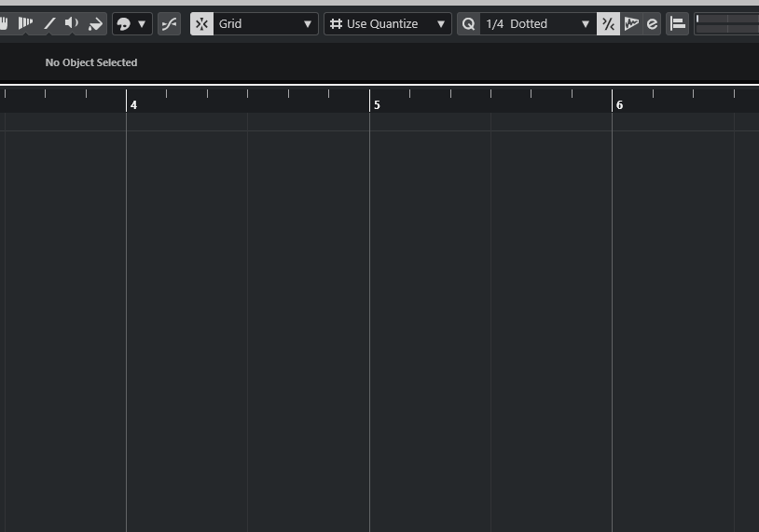
Task: Click the Q apply quantize button
Action: (x=469, y=23)
